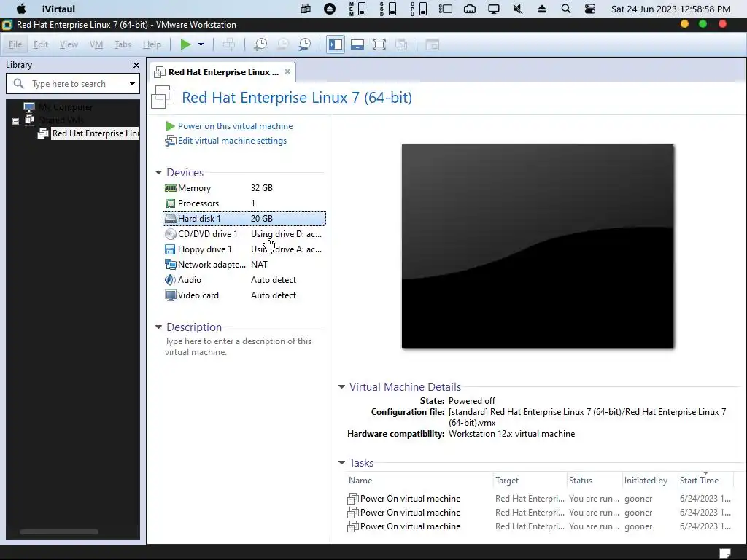Select the CD/DVD drive 1 device row
This screenshot has height=560, width=747.
click(244, 234)
